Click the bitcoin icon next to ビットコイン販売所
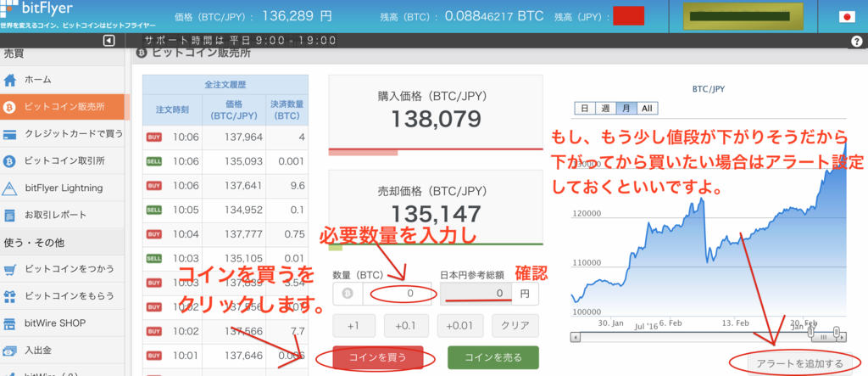Screen dimensions: 868x376 [x=9, y=108]
